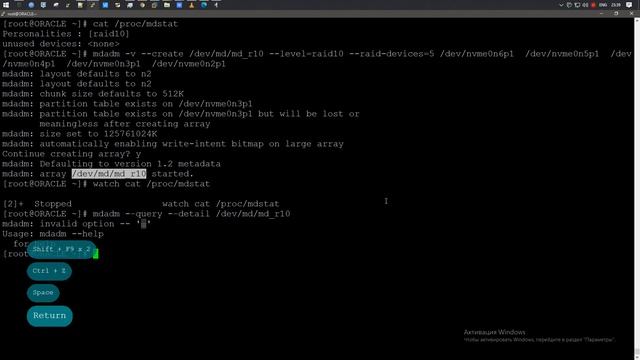Click 'Defaulting to version 1.2 metadata' line

pyautogui.click(x=111, y=164)
